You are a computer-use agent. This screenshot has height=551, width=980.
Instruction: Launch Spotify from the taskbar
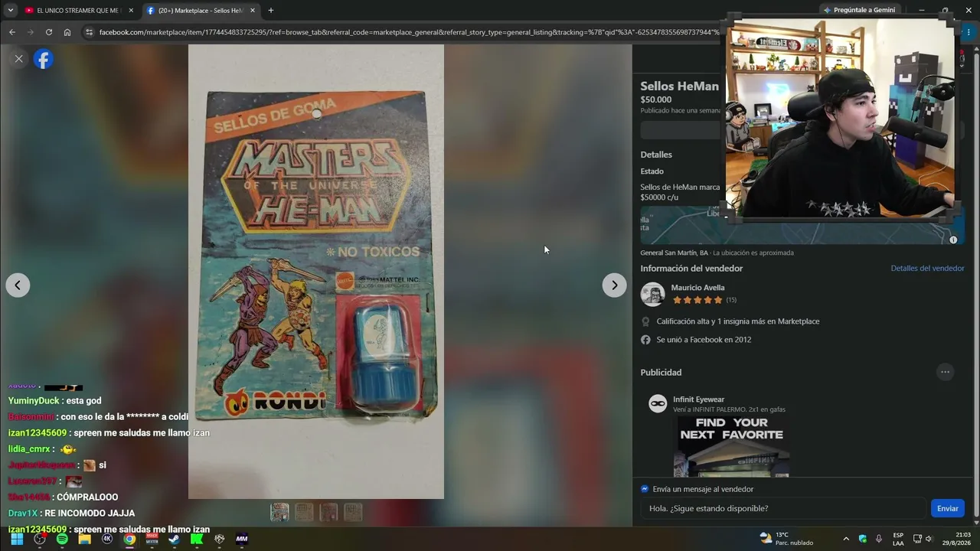click(62, 539)
